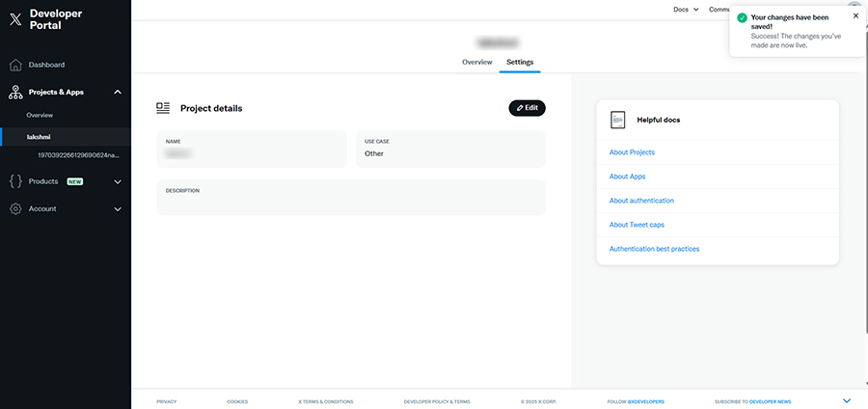Click the Account label in sidebar
Viewport: 868px width, 409px height.
(x=42, y=209)
